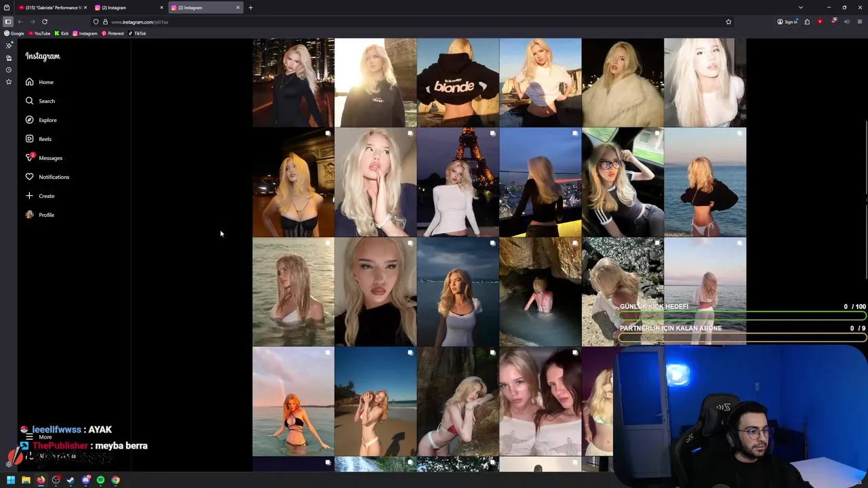Open File Explorer from taskbar
This screenshot has height=488, width=868.
tap(26, 480)
